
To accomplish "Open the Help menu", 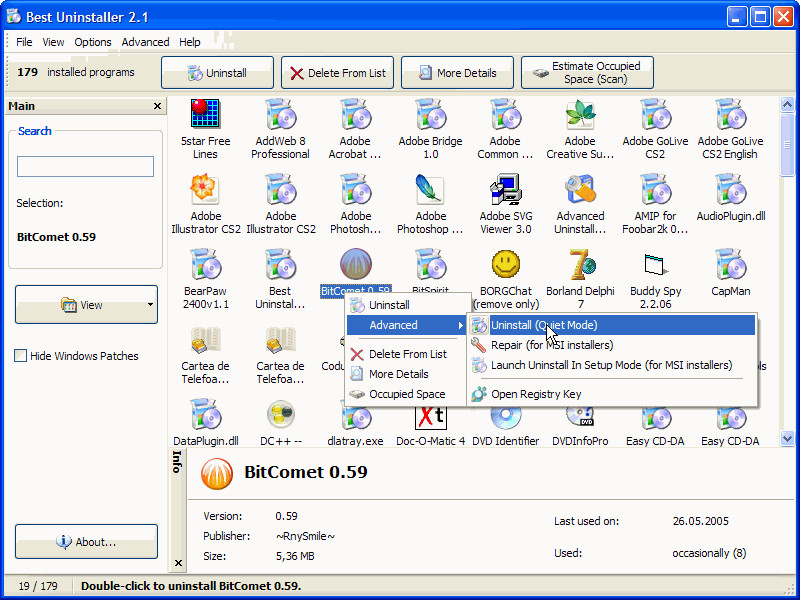I will pyautogui.click(x=190, y=42).
